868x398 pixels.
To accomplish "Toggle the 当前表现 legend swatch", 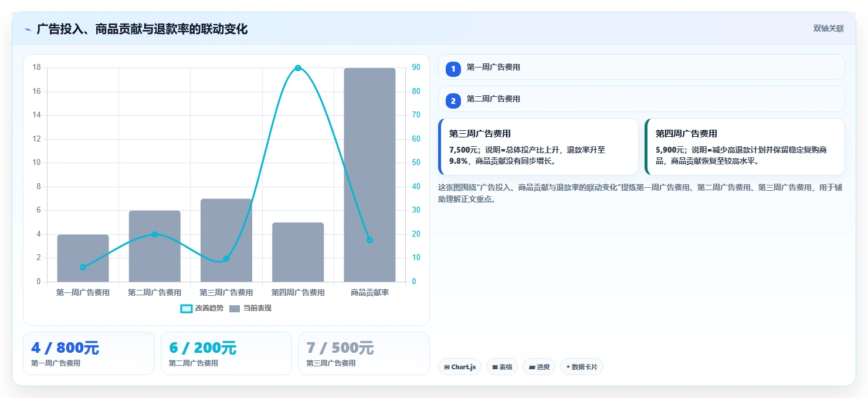I will [235, 309].
